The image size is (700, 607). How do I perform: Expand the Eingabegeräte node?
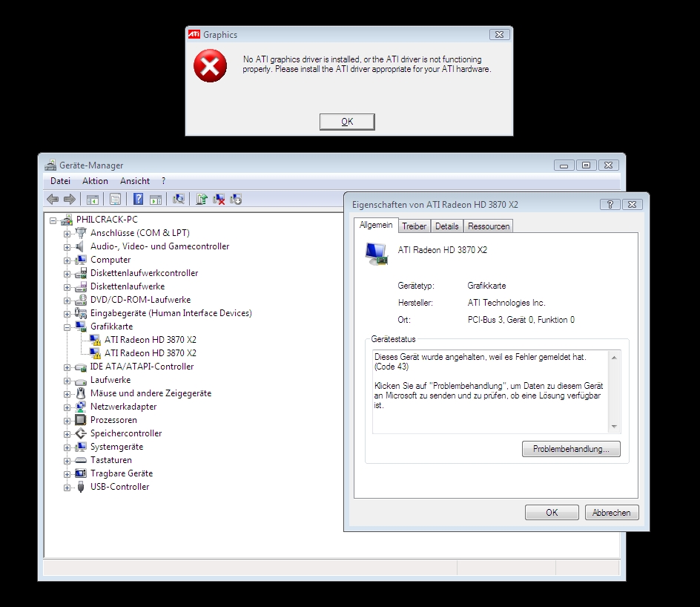pos(67,314)
